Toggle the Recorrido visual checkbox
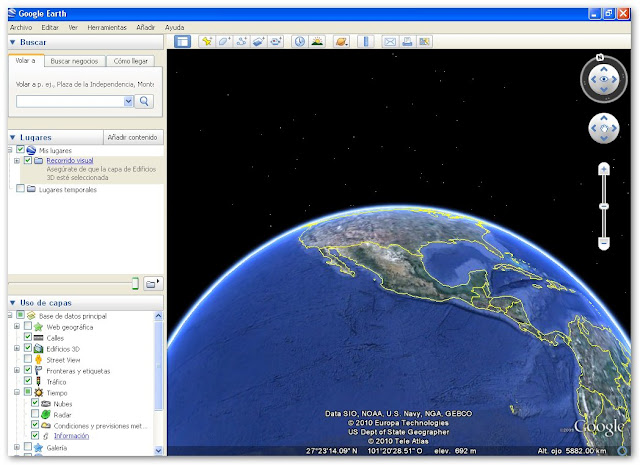The image size is (640, 465). pos(28,160)
